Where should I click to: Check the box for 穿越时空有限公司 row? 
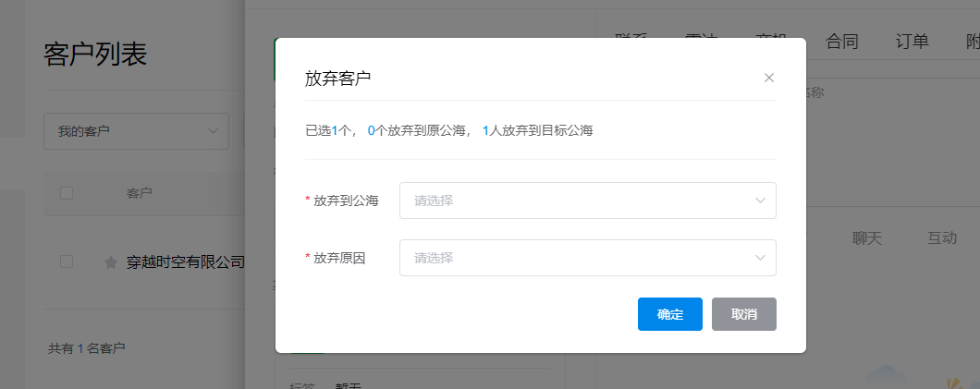tap(67, 262)
